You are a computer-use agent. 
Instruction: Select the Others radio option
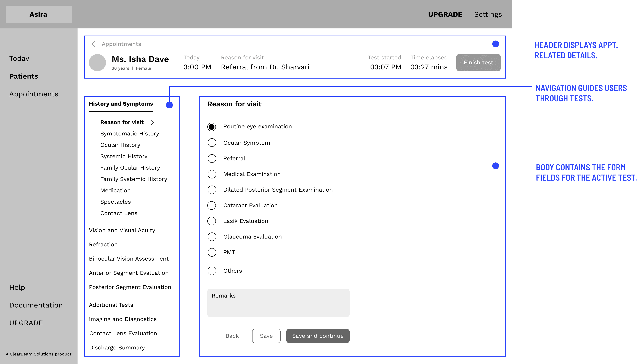pyautogui.click(x=212, y=271)
